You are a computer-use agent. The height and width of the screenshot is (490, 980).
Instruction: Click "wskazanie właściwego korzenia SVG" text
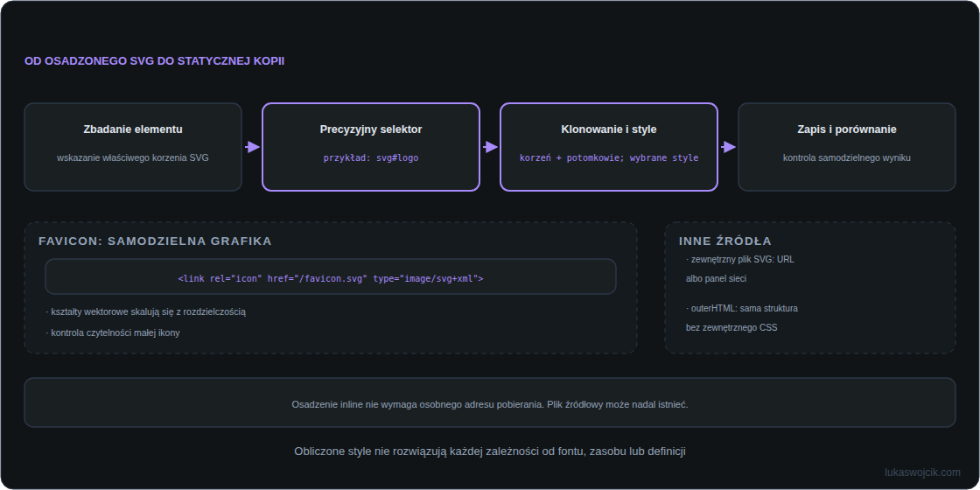coord(133,158)
